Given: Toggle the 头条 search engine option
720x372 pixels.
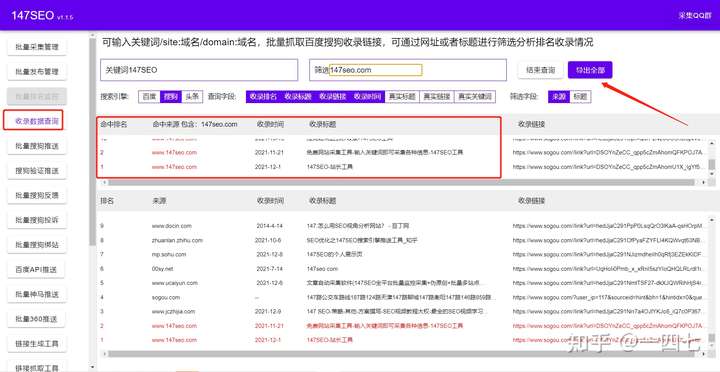Looking at the screenshot, I should point(192,96).
